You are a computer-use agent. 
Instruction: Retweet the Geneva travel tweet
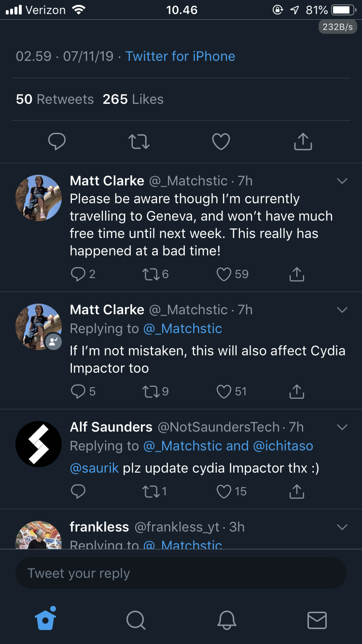click(x=149, y=274)
